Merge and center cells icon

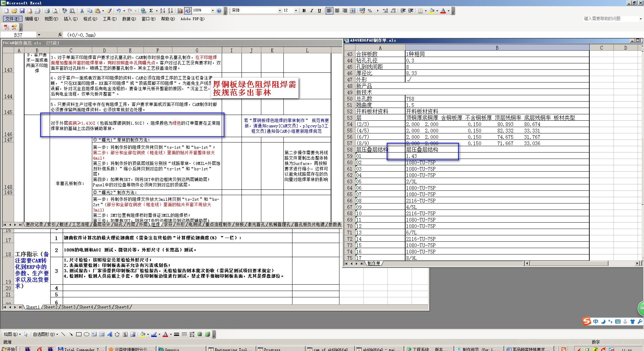point(353,11)
